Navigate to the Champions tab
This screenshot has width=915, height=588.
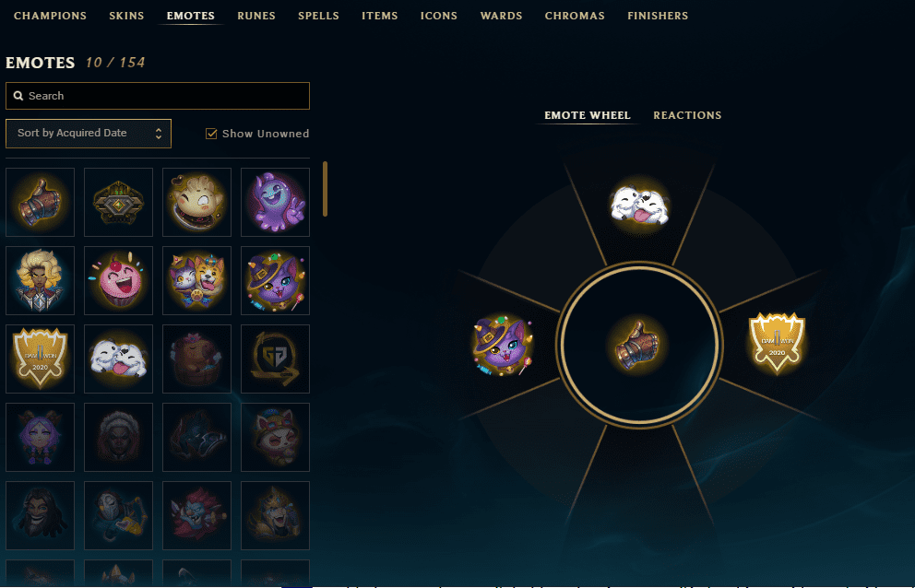(50, 16)
